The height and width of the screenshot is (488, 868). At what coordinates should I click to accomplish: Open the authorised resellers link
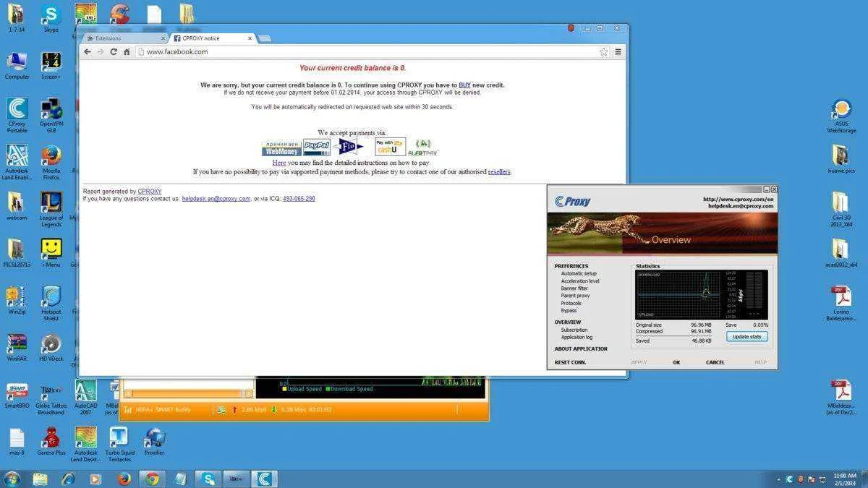click(499, 172)
